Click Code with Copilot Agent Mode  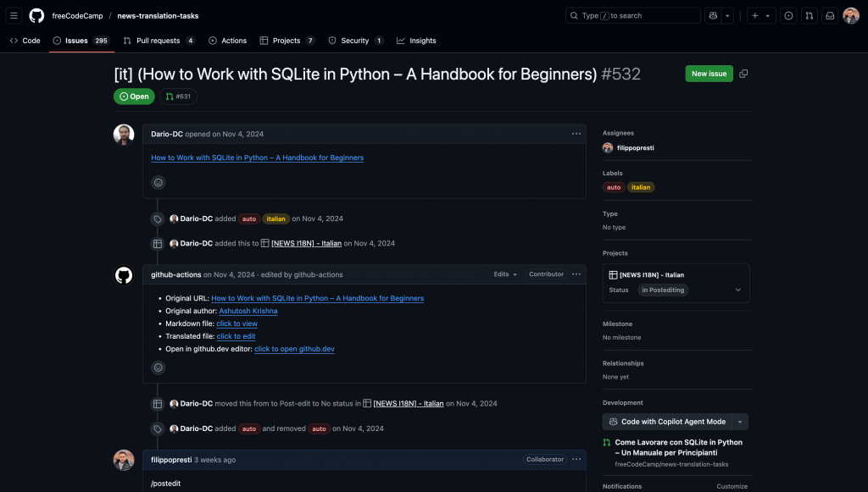click(667, 422)
